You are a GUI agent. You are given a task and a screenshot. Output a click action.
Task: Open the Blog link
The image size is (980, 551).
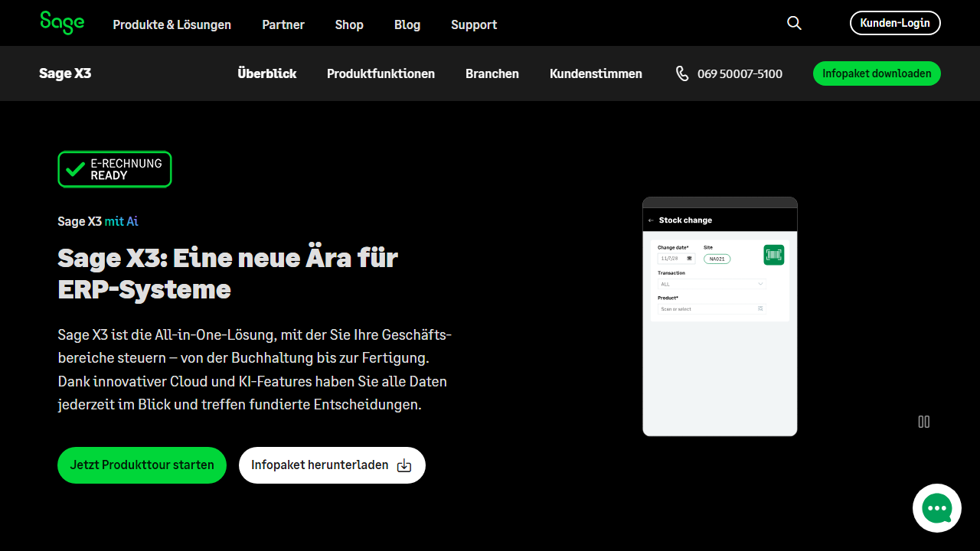[x=407, y=24]
